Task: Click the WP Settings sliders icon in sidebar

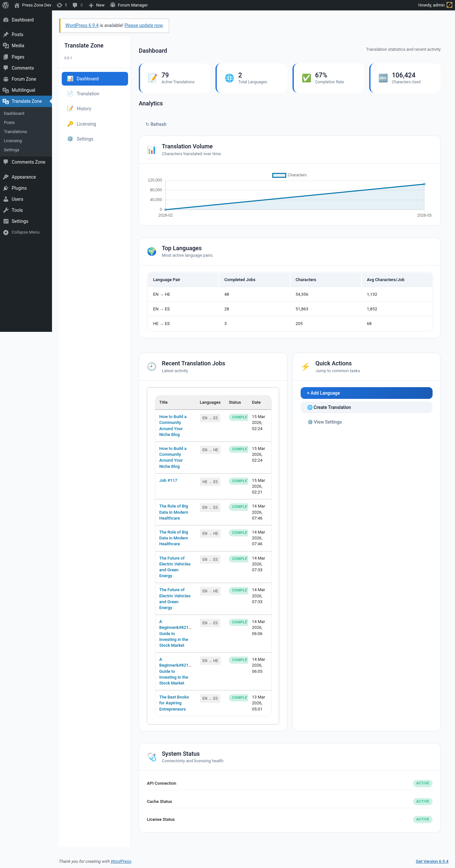Action: (6, 221)
